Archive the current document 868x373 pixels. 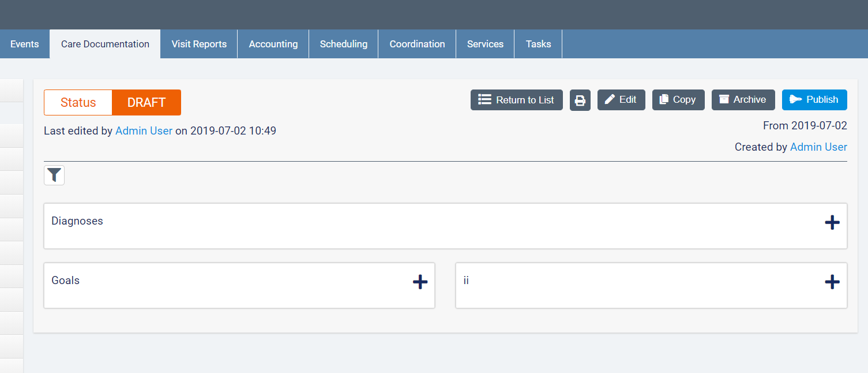(x=743, y=100)
